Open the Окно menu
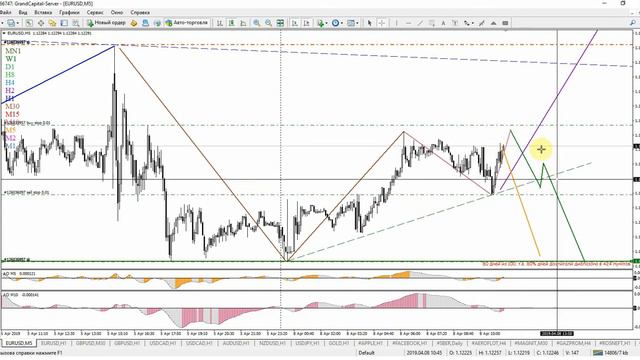Image resolution: width=640 pixels, height=360 pixels. pyautogui.click(x=117, y=13)
